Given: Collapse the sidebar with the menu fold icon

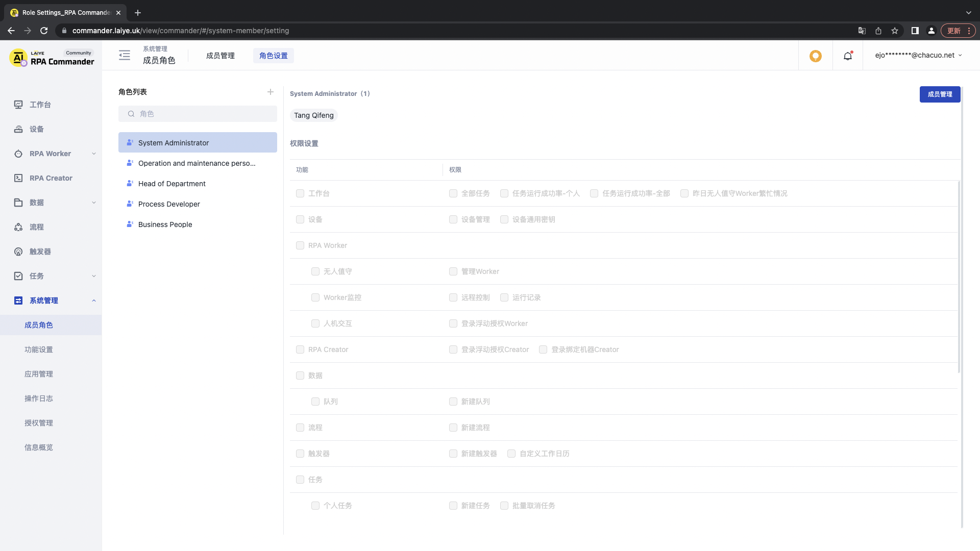Looking at the screenshot, I should point(125,55).
